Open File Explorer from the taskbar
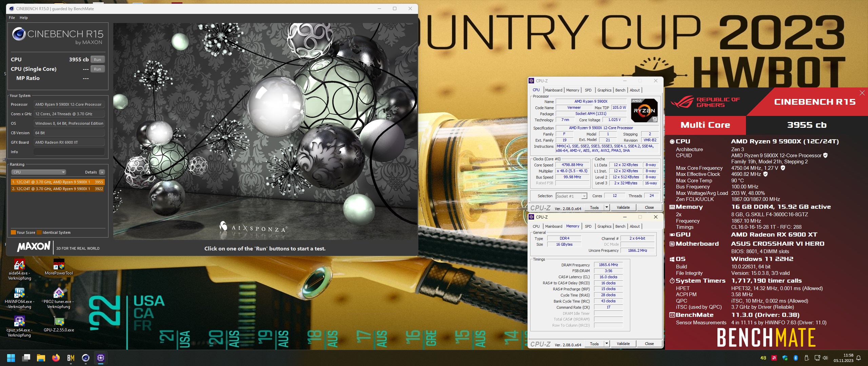 pyautogui.click(x=41, y=358)
